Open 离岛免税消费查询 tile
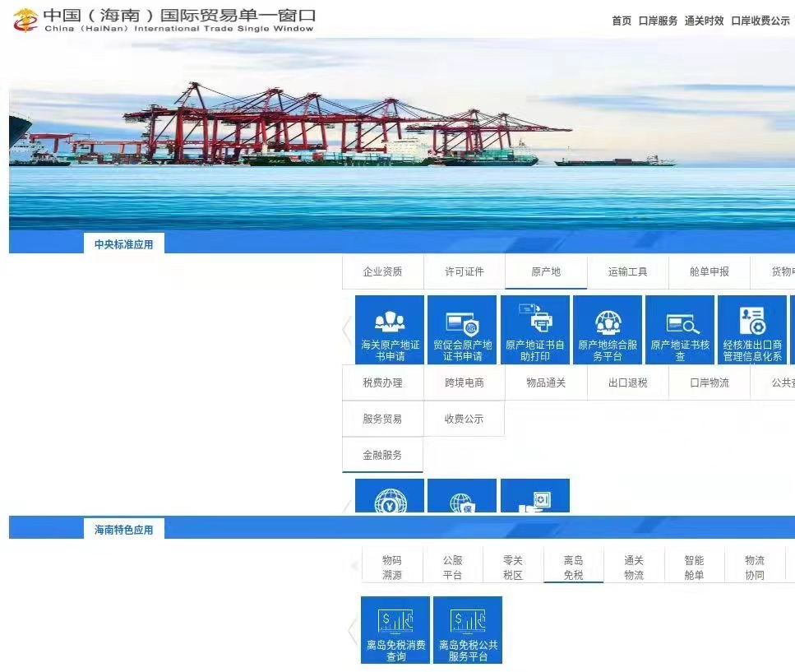The image size is (795, 672). tap(395, 630)
